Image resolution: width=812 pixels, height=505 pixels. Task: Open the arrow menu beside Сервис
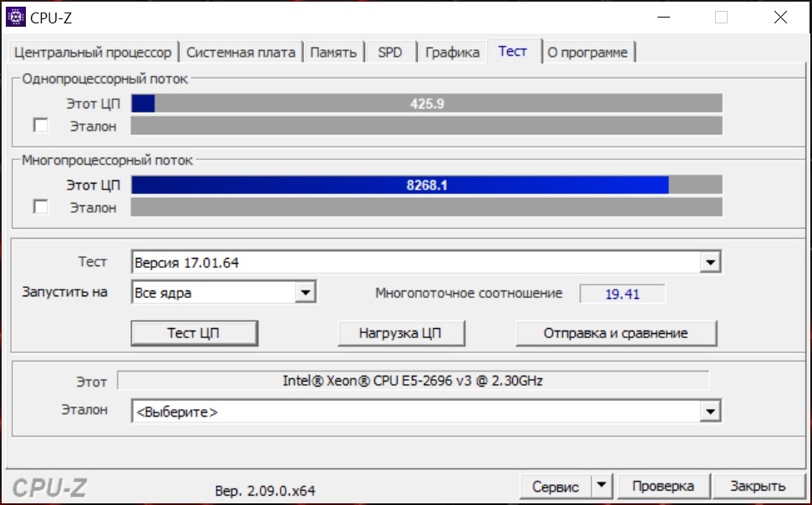pyautogui.click(x=601, y=487)
